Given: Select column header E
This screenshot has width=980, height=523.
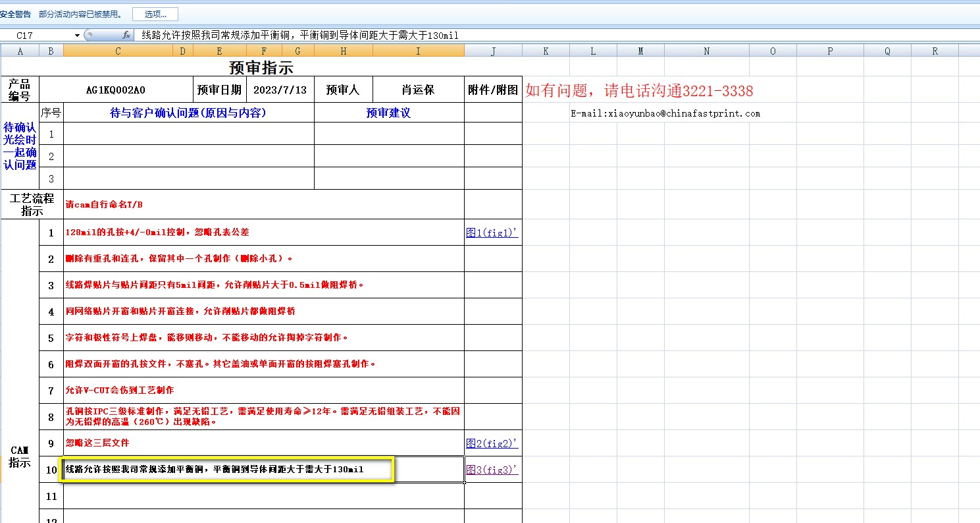Looking at the screenshot, I should tap(219, 51).
